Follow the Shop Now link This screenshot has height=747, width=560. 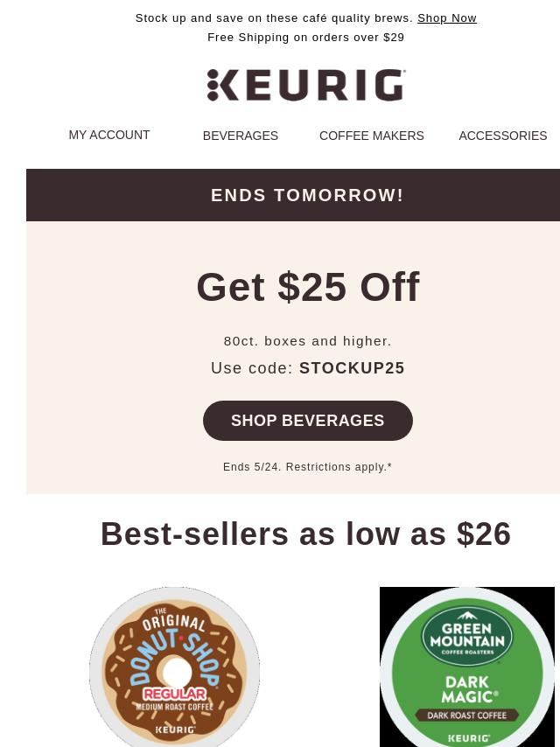[446, 18]
